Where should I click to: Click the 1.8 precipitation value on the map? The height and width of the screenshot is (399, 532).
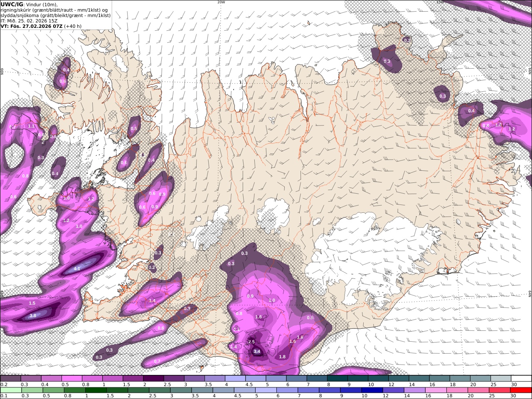coord(282,357)
